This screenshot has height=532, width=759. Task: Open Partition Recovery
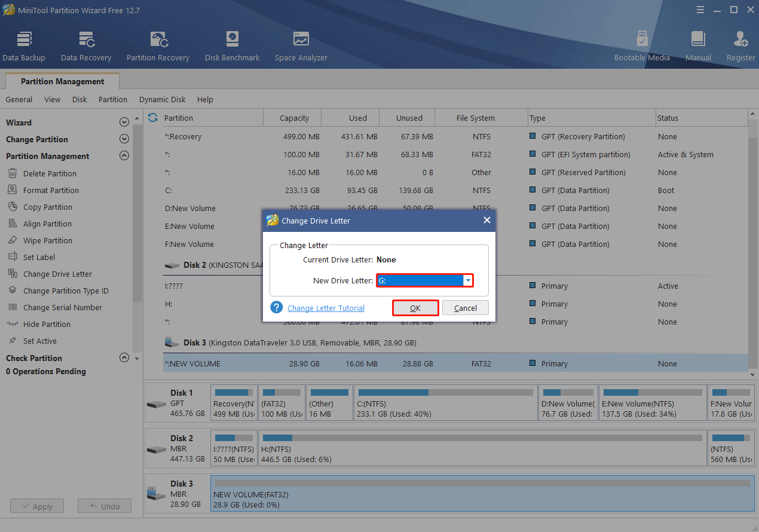tap(157, 45)
